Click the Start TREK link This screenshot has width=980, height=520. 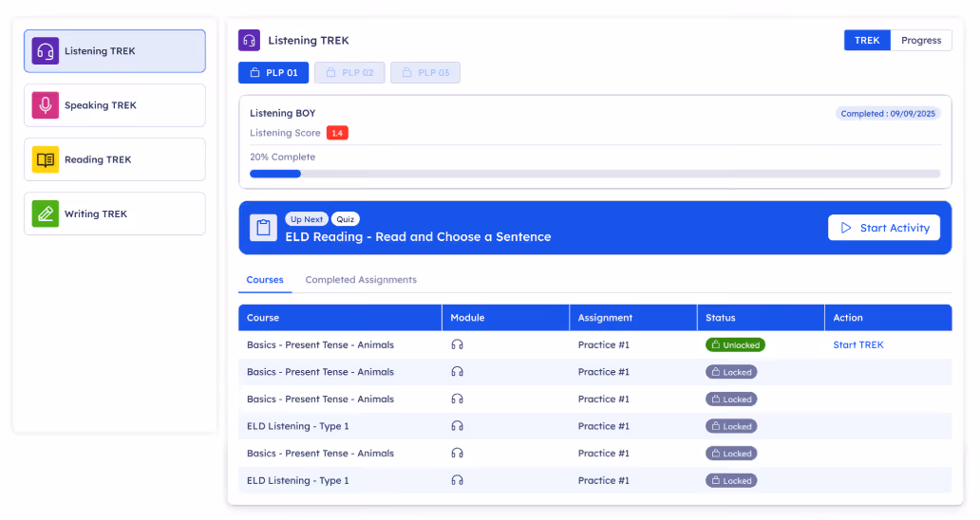(858, 344)
